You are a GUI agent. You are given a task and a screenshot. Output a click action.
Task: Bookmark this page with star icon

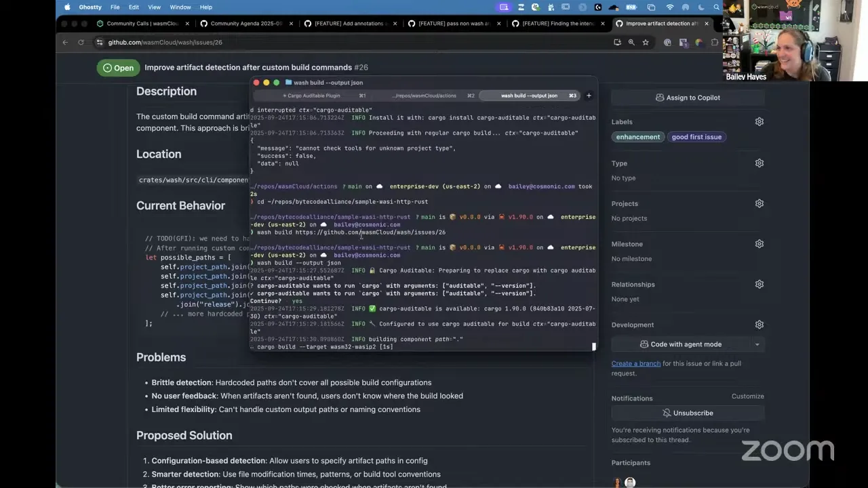pyautogui.click(x=646, y=42)
